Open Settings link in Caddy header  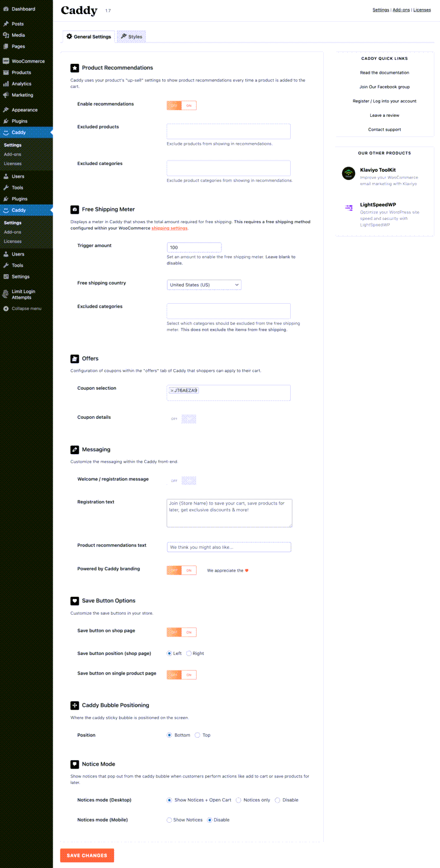[x=381, y=10]
